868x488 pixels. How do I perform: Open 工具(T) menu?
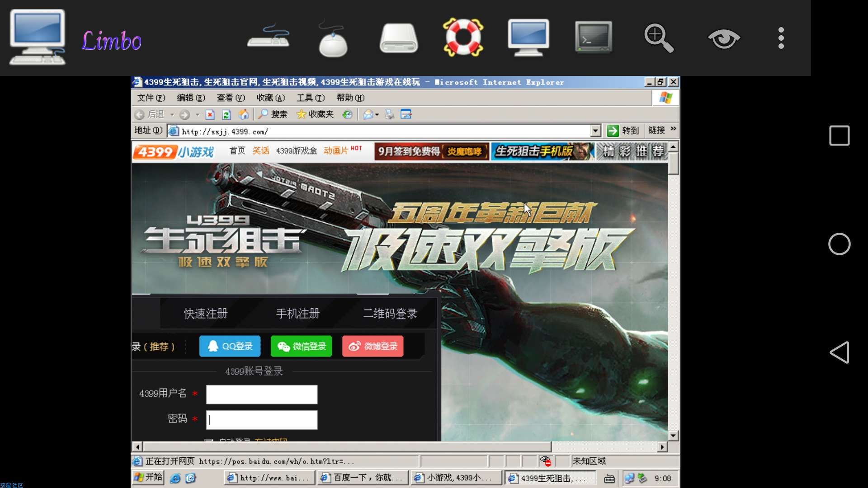tap(311, 98)
